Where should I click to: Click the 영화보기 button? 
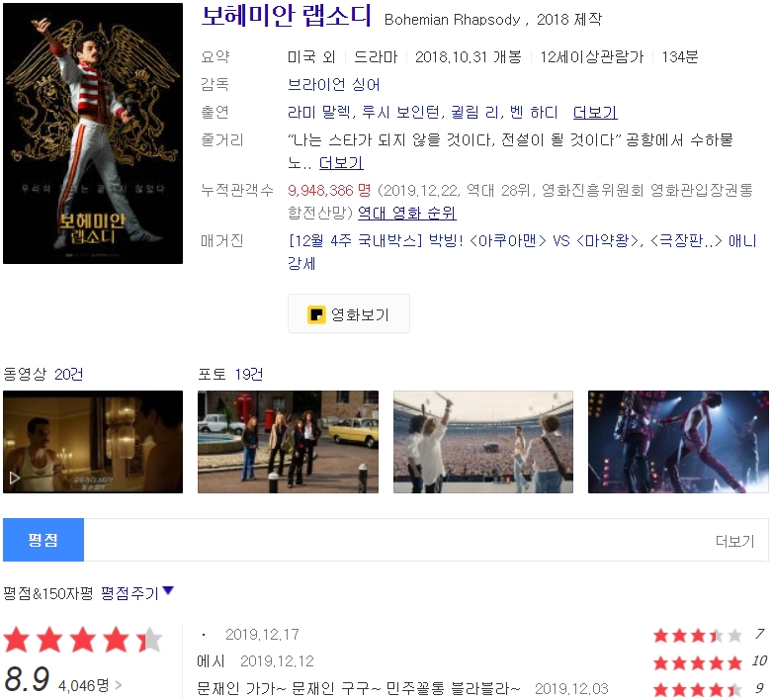point(349,313)
